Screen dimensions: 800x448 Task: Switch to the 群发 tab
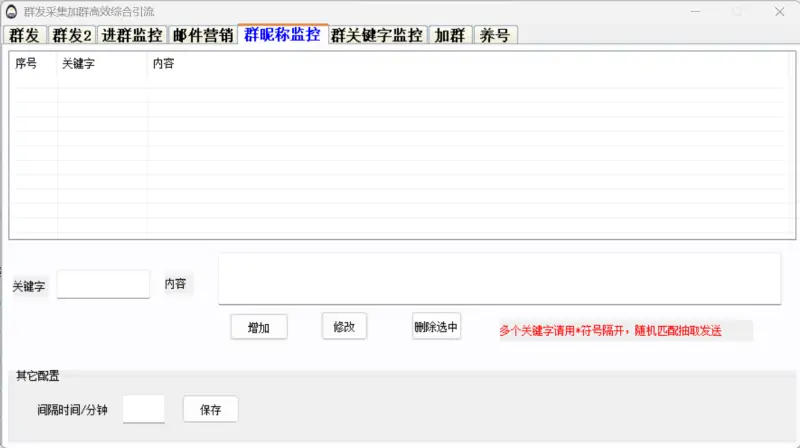24,35
